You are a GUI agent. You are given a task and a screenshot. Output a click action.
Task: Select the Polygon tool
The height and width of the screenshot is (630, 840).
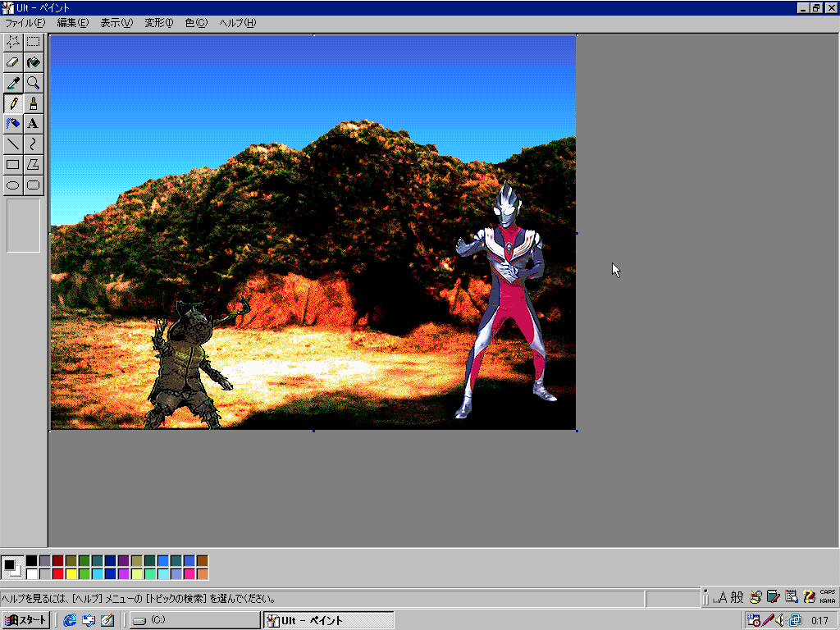pos(33,164)
